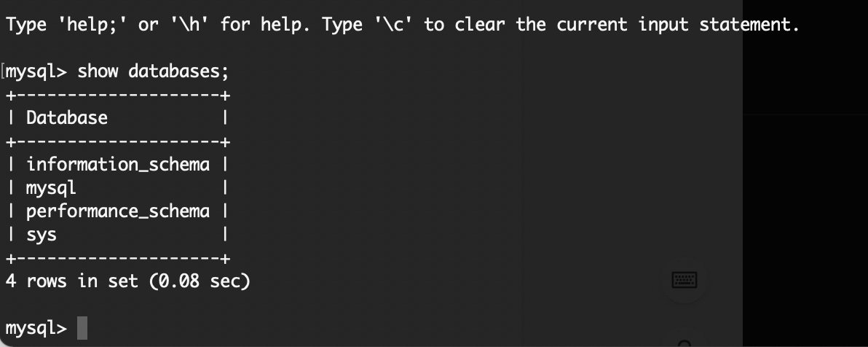The width and height of the screenshot is (868, 347).
Task: Click the '4 rows in set' result line
Action: coord(71,281)
